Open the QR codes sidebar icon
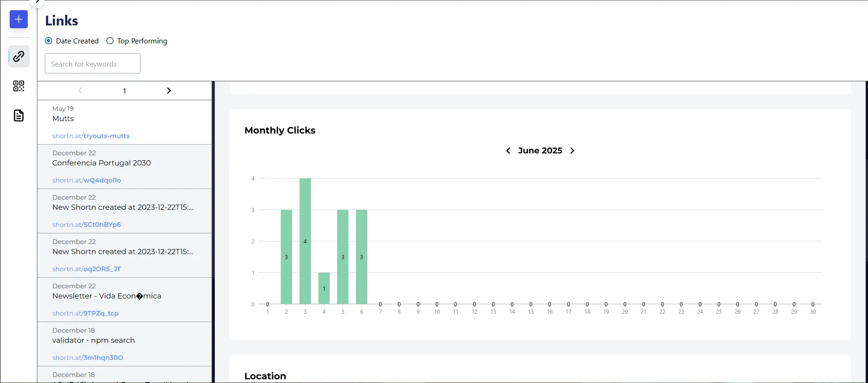868x383 pixels. pos(18,86)
